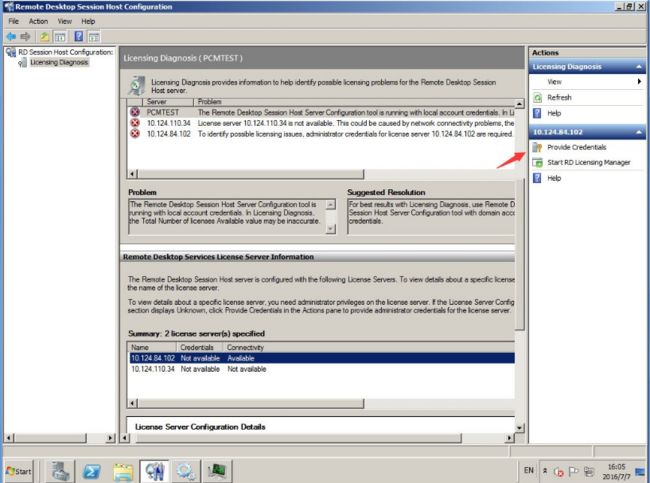Open the View menu
This screenshot has width=650, height=483.
click(65, 21)
